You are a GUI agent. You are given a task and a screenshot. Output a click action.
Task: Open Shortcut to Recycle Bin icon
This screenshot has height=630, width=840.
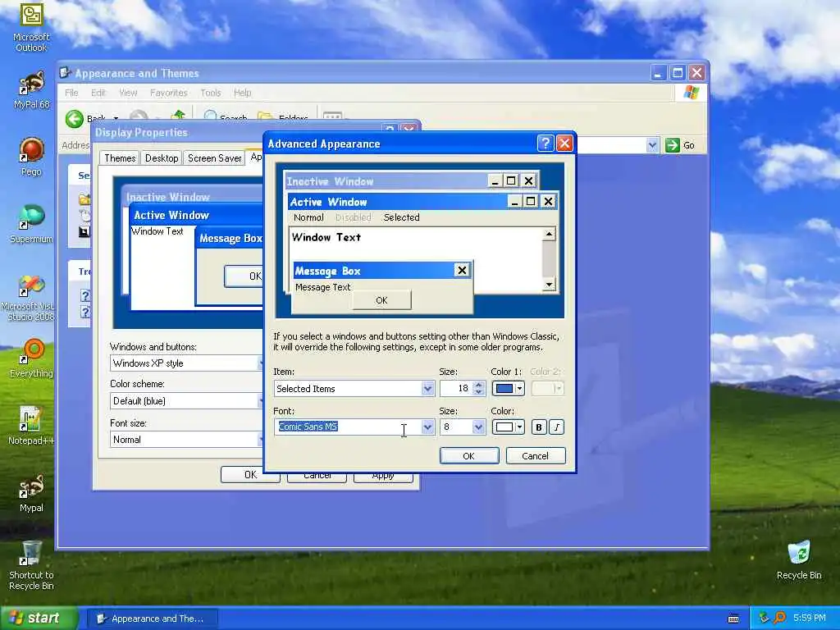31,565
